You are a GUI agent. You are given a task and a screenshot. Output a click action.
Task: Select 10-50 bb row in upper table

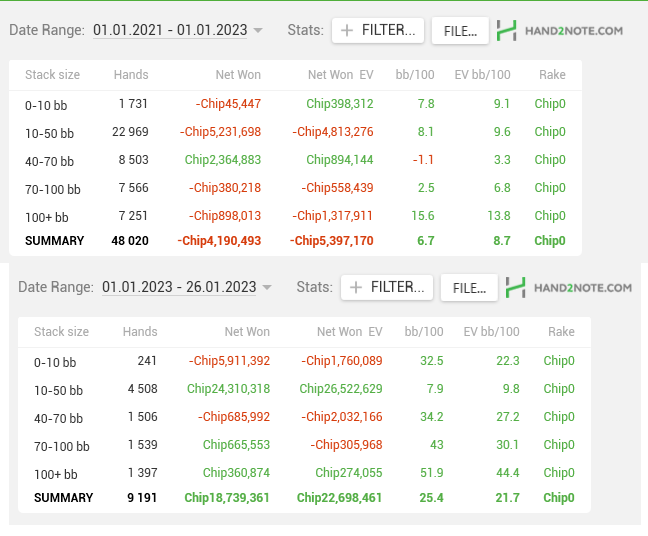[x=295, y=132]
